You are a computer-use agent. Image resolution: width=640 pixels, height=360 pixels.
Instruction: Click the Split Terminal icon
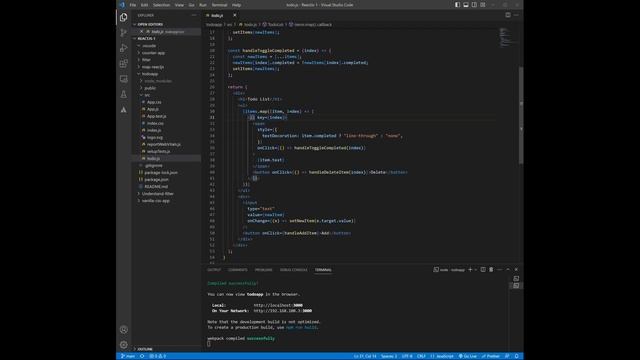[483, 270]
